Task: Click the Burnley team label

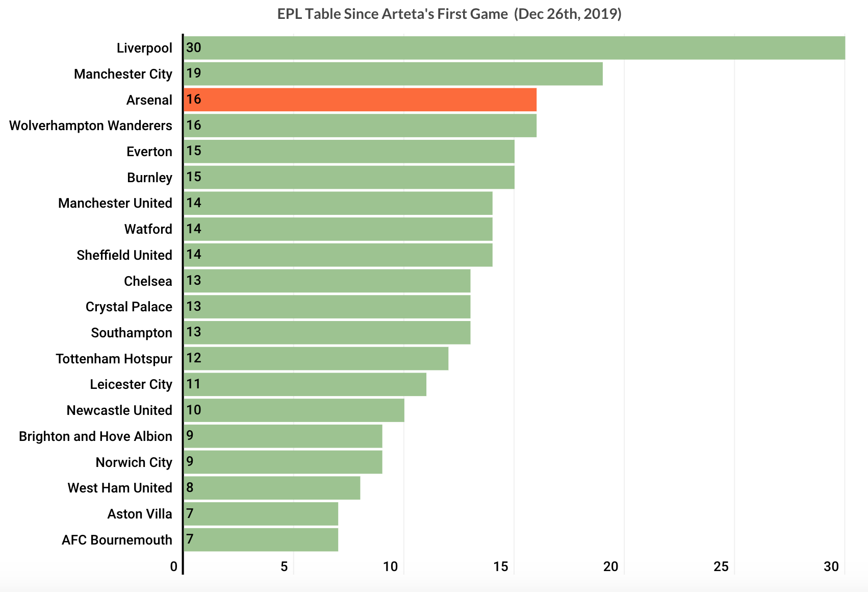Action: (x=149, y=178)
